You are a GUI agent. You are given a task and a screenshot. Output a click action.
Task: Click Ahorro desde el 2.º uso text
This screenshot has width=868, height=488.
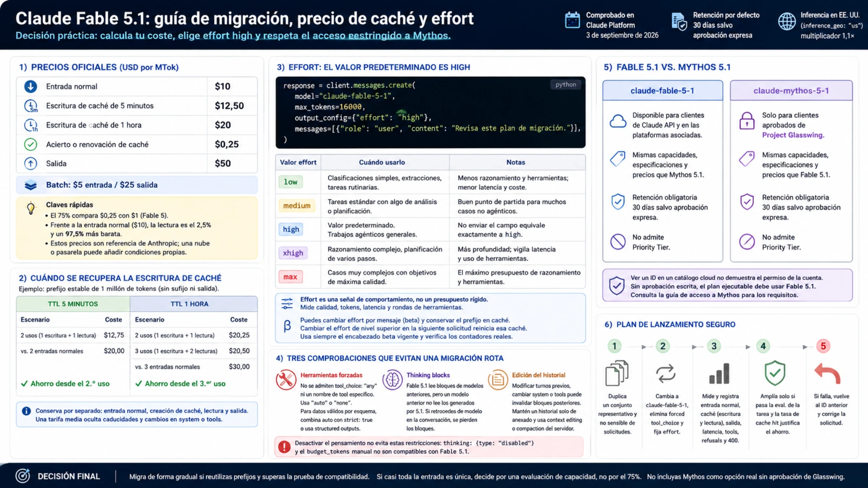click(x=70, y=384)
